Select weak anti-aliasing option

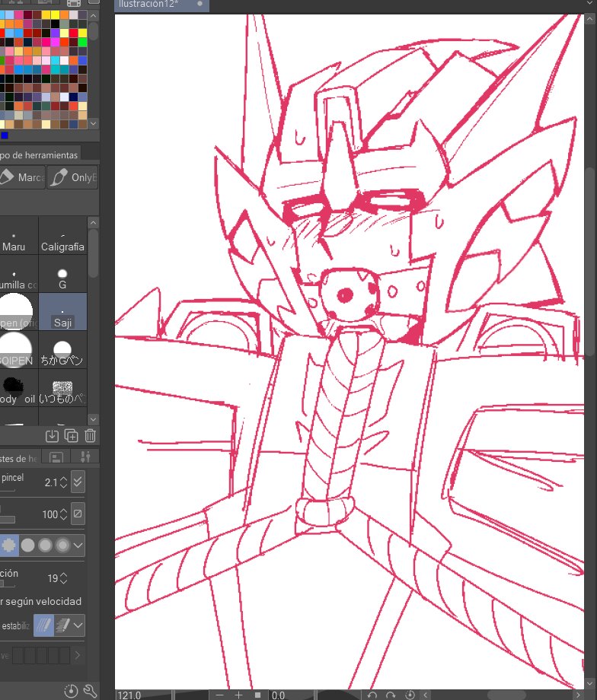pos(27,545)
